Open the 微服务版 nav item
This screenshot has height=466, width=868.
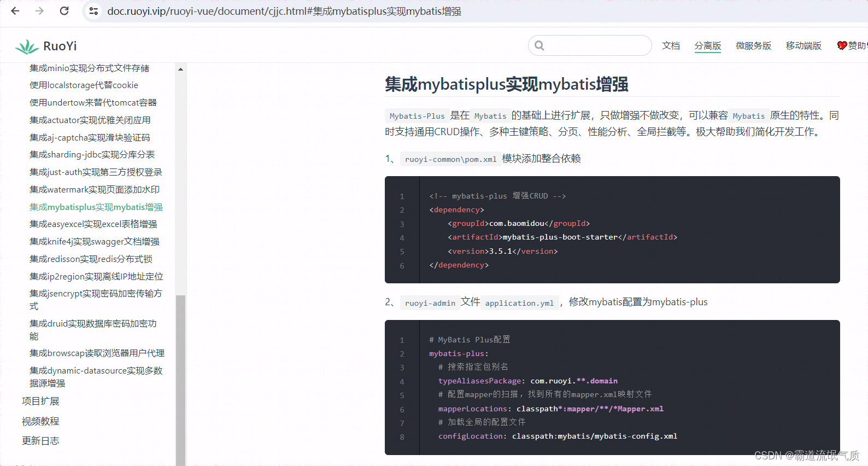753,45
